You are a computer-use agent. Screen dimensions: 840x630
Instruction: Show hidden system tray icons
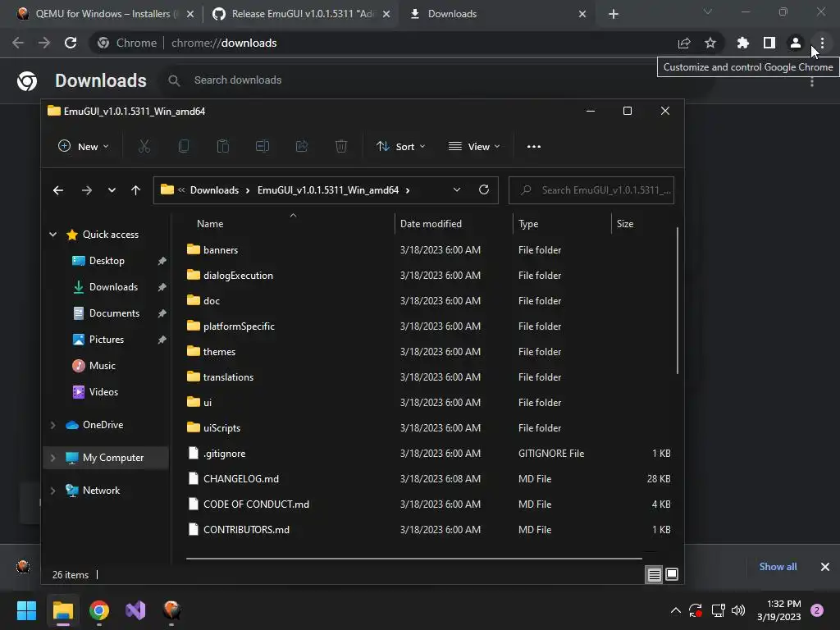click(676, 610)
